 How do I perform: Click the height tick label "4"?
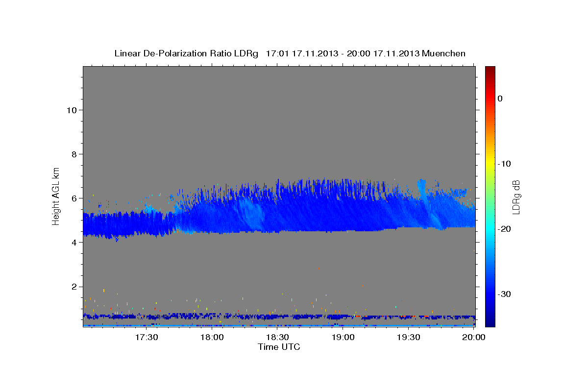[73, 243]
